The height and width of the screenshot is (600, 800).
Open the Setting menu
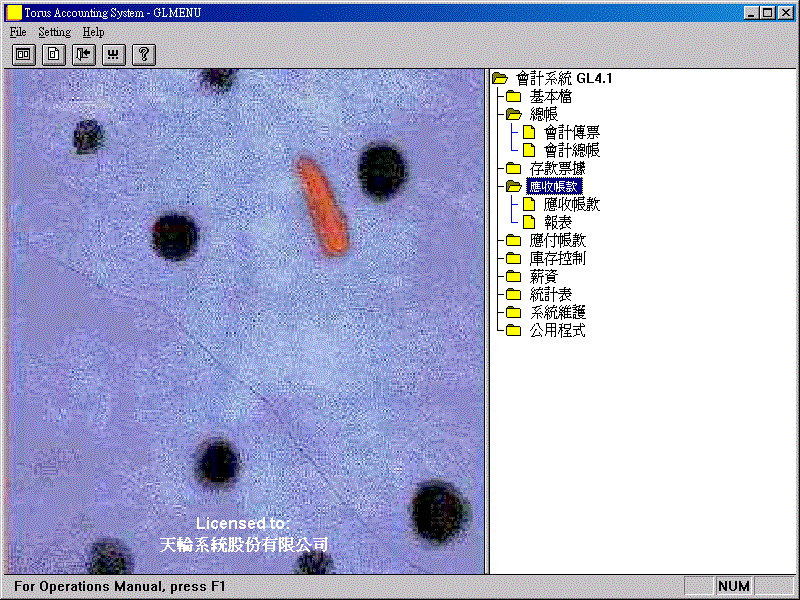pos(55,32)
